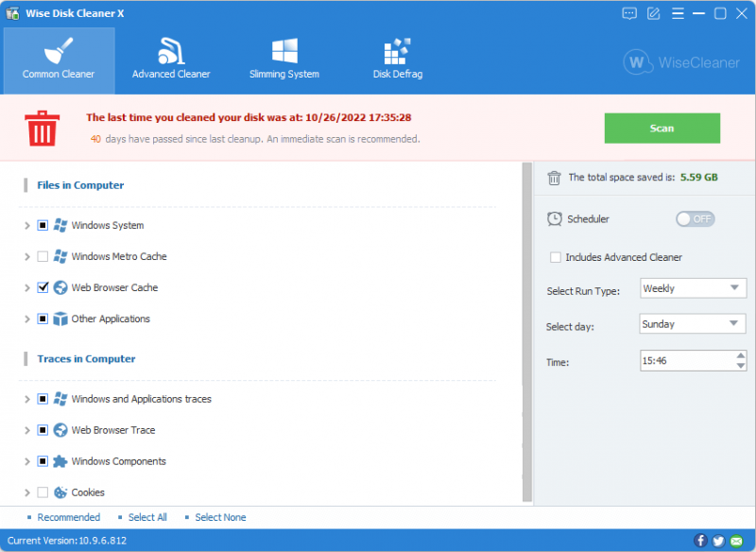Expand Windows and Applications traces node
Screen dimensions: 756x552
click(27, 399)
